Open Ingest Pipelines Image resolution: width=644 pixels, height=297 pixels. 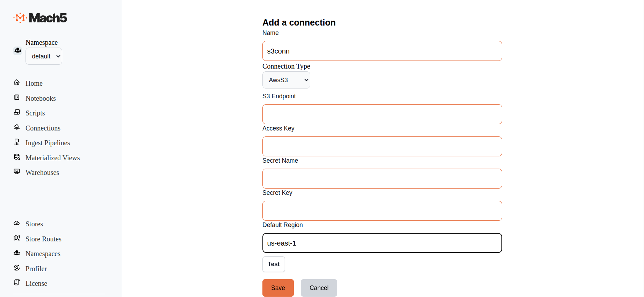(x=47, y=143)
